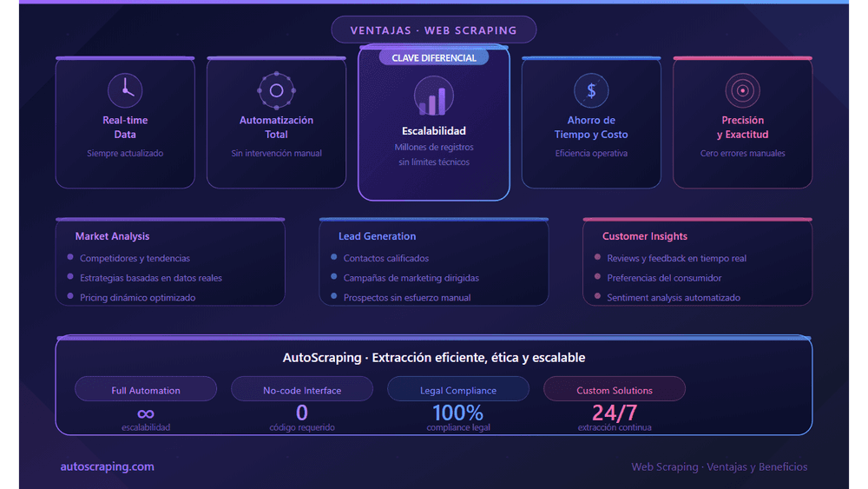Viewport: 868px width, 489px height.
Task: Click the Automatización Total card title
Action: [276, 128]
